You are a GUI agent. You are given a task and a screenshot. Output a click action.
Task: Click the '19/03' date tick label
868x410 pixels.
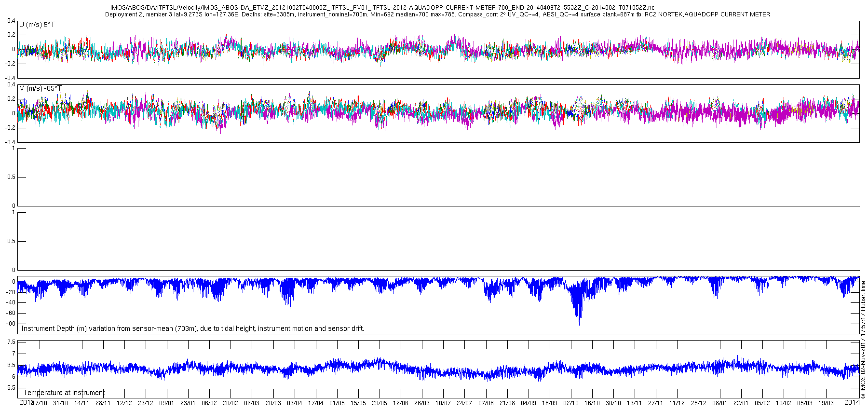826,403
